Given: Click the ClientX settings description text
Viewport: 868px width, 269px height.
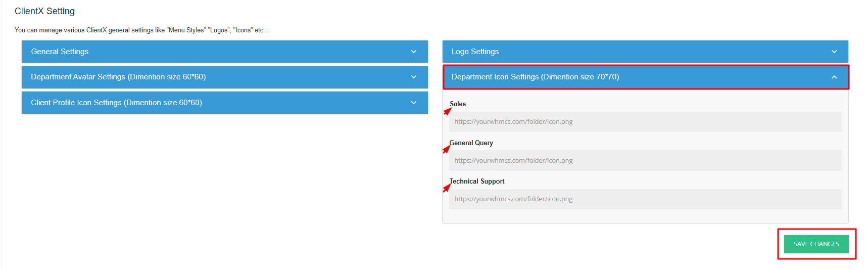Looking at the screenshot, I should pyautogui.click(x=141, y=30).
